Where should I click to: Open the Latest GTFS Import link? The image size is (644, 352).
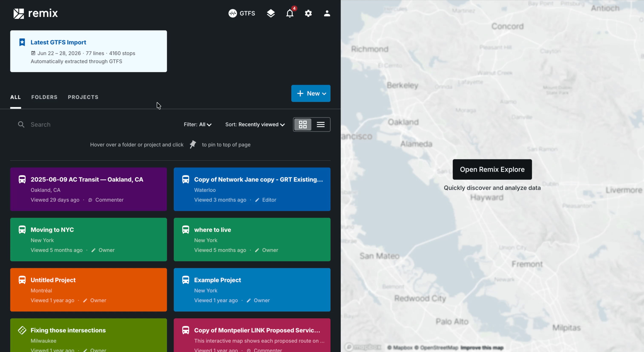[x=58, y=42]
